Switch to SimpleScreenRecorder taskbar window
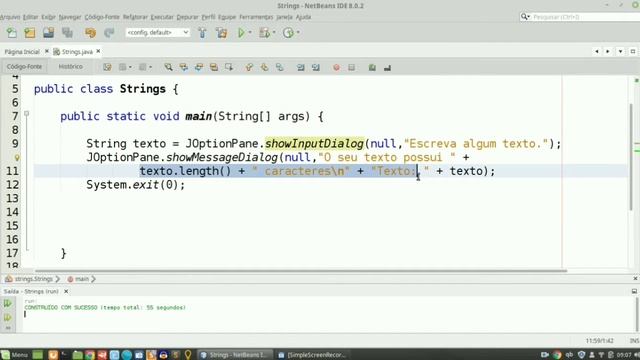The height and width of the screenshot is (360, 640). click(x=312, y=355)
